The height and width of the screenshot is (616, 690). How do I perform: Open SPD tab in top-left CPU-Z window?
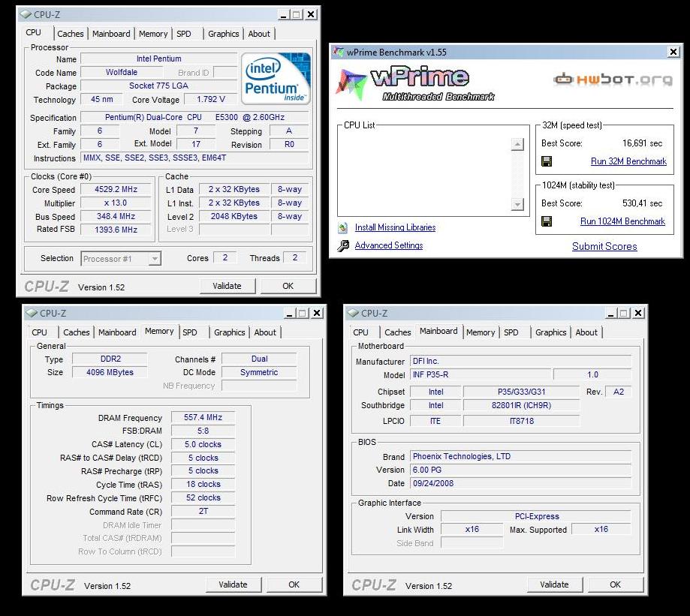click(184, 34)
